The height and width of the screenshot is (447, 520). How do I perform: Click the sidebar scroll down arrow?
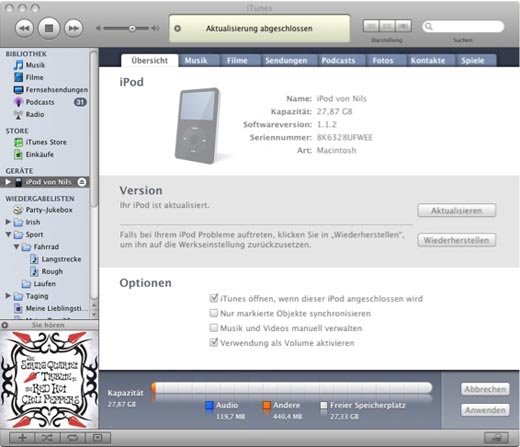[x=94, y=314]
